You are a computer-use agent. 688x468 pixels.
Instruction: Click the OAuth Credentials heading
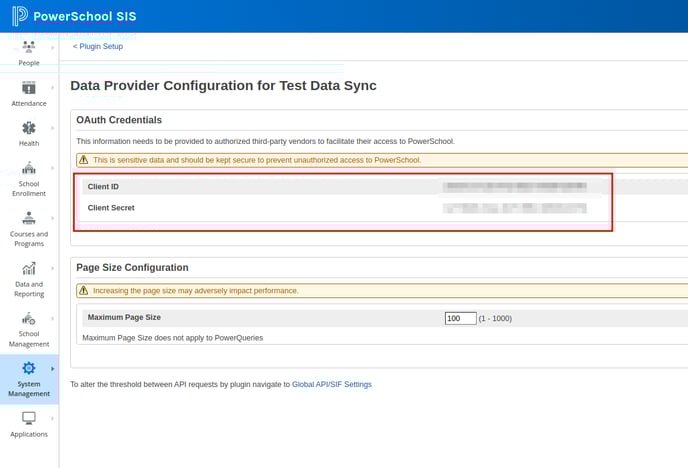119,120
